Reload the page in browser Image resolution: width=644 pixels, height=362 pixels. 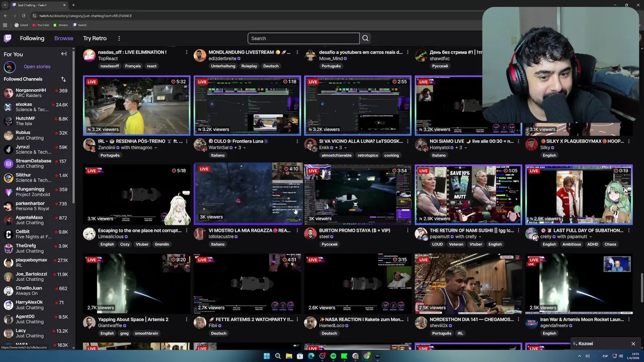[x=23, y=16]
